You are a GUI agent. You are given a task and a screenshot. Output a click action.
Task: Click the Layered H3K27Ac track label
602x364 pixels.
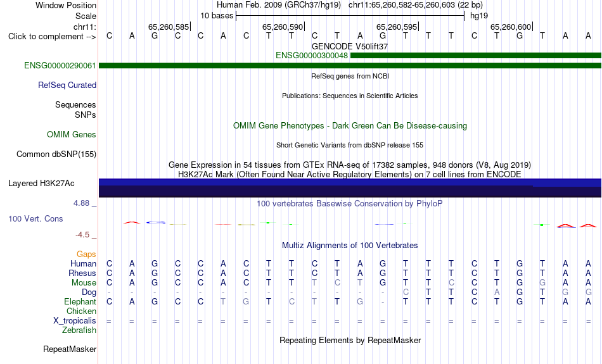pyautogui.click(x=41, y=184)
